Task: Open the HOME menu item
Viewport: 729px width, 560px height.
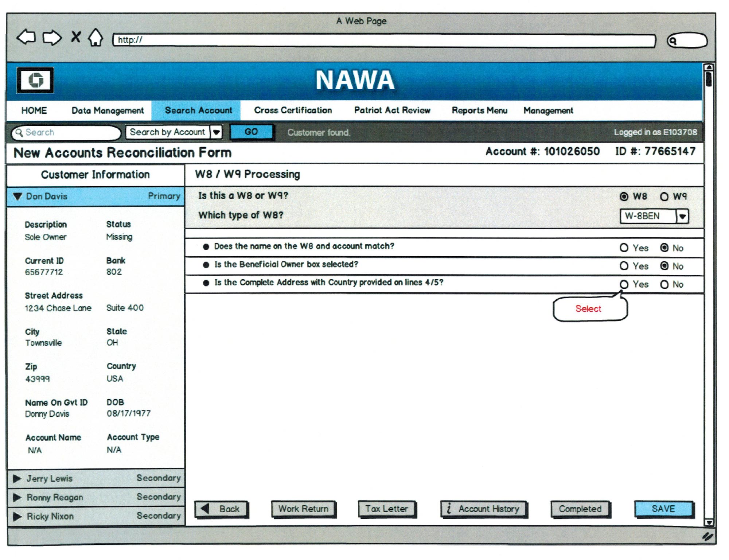Action: tap(34, 110)
